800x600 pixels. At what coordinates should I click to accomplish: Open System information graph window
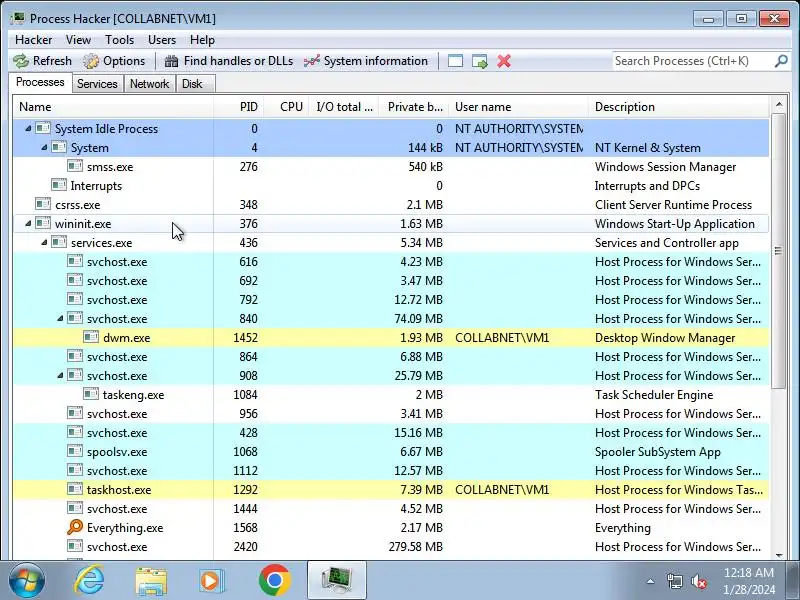[366, 61]
